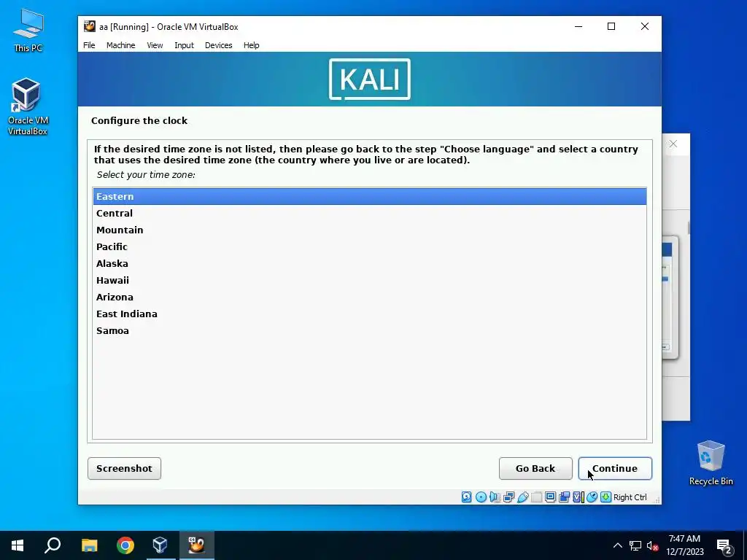Select the Samoa time zone

370,330
